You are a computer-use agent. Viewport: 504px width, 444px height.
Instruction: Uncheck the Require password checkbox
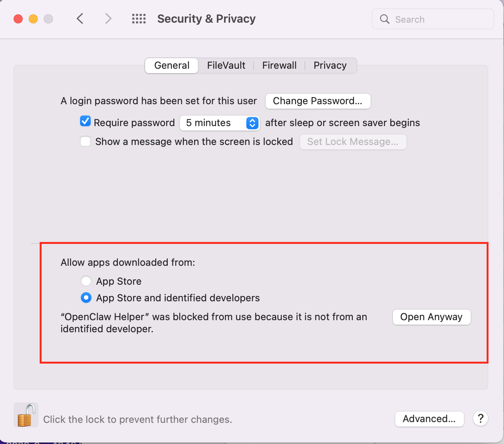pos(85,122)
